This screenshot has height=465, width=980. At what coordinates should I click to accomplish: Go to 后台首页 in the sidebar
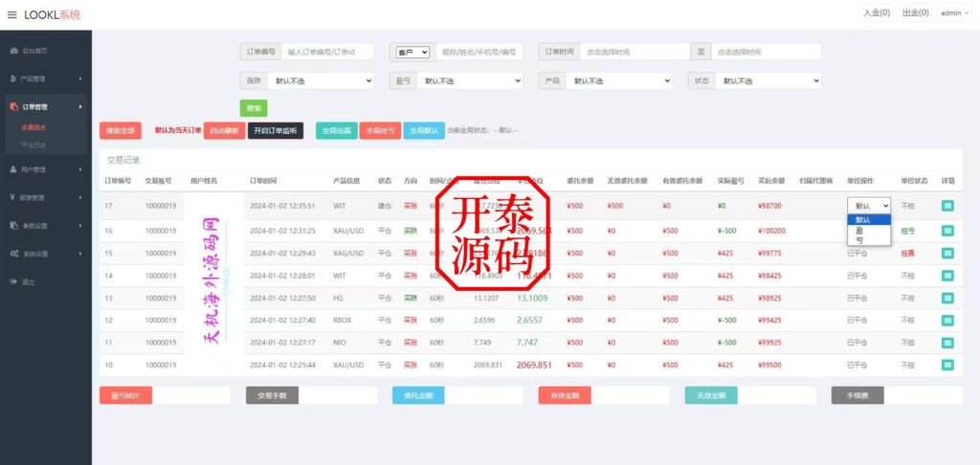[x=35, y=51]
